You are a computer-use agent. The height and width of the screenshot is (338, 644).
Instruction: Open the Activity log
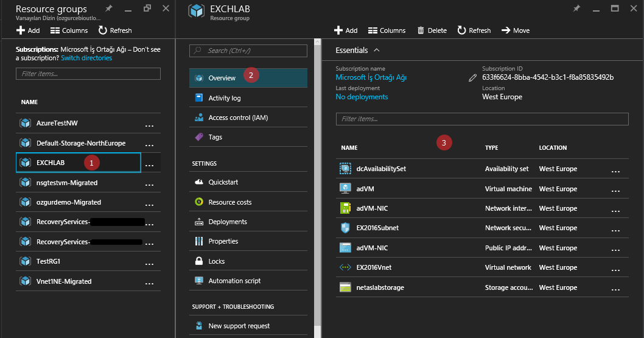coord(248,97)
